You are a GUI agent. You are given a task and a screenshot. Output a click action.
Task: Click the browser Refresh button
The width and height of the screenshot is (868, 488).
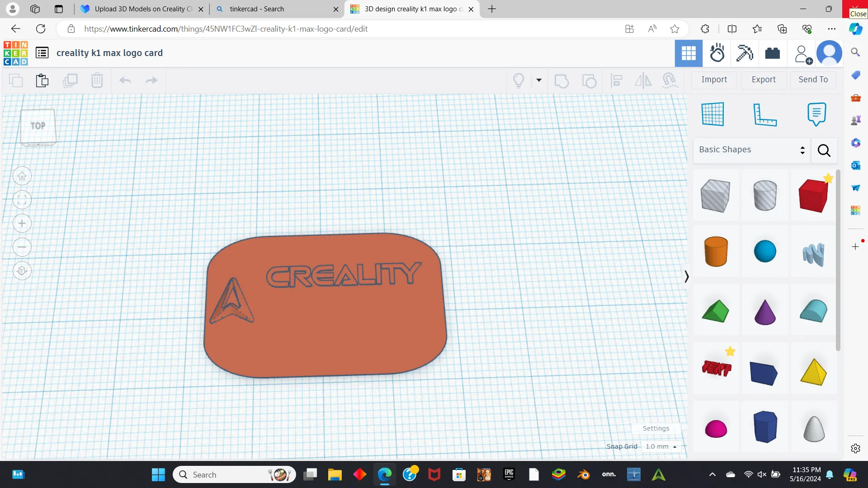pyautogui.click(x=41, y=29)
